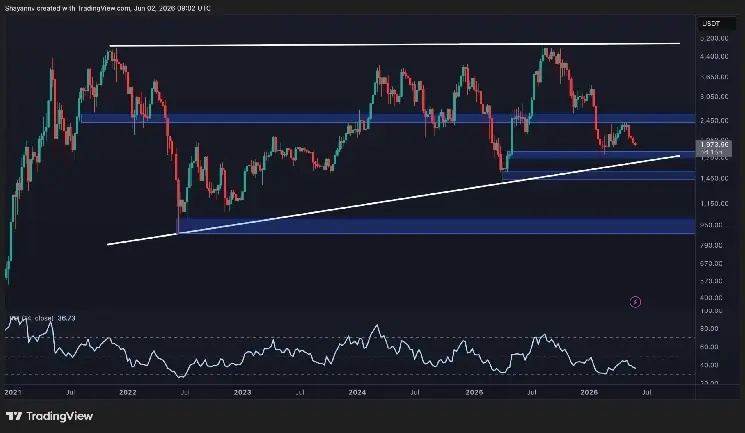
Task: Click the purple lightning bolt icon
Action: 635,302
